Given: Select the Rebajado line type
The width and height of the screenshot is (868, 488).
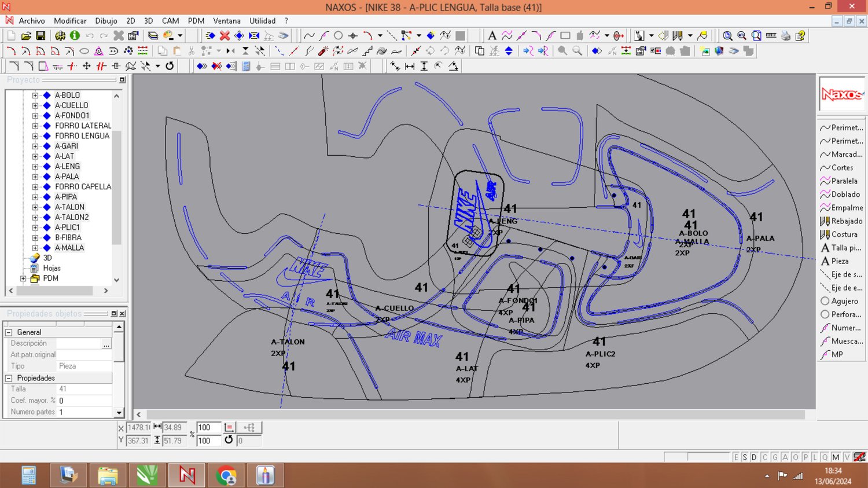Looking at the screenshot, I should click(841, 221).
